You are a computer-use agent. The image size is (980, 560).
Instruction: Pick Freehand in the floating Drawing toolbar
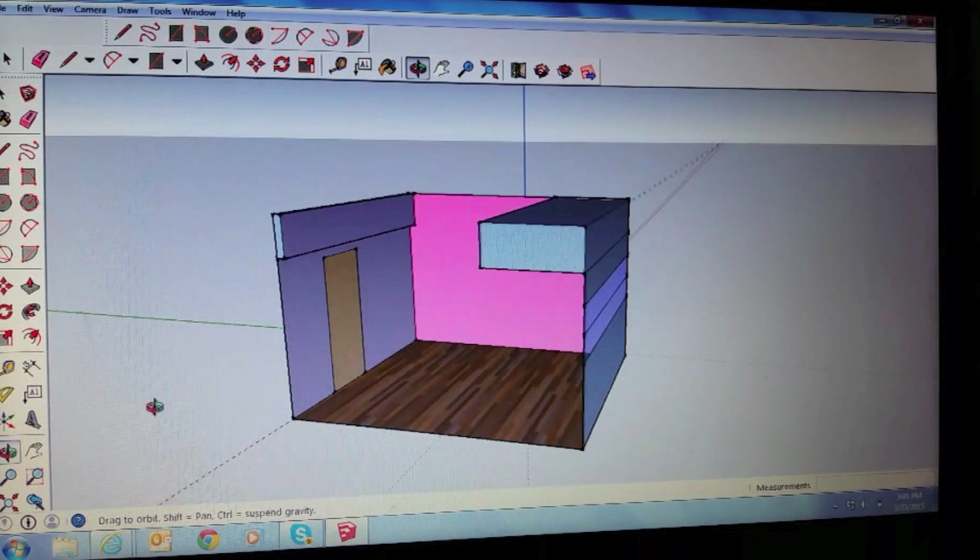pos(149,32)
